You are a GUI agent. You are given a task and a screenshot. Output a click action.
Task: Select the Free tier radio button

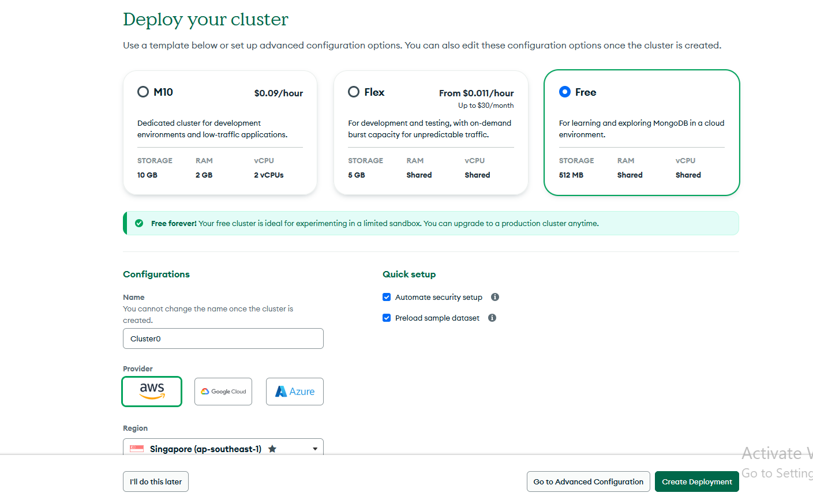[565, 92]
